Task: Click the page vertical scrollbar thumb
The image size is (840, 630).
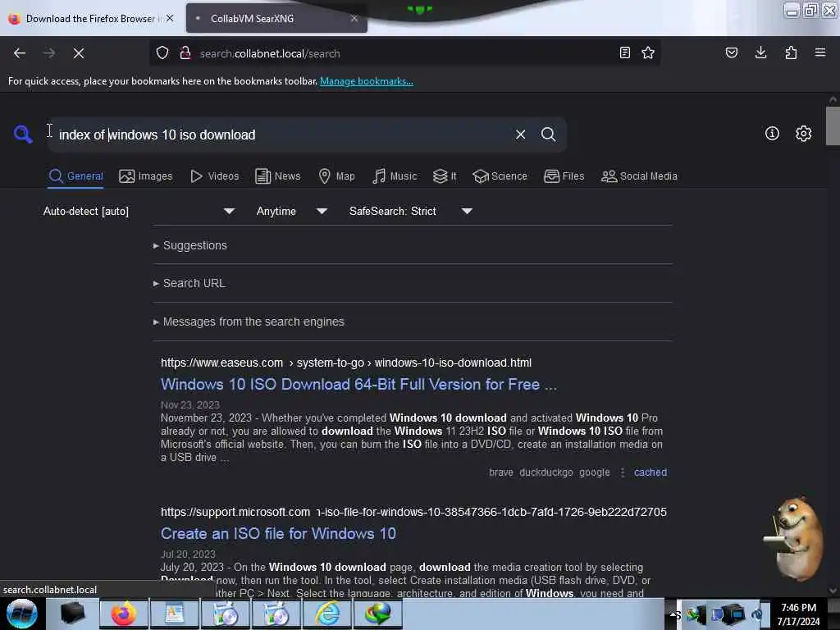Action: point(833,126)
